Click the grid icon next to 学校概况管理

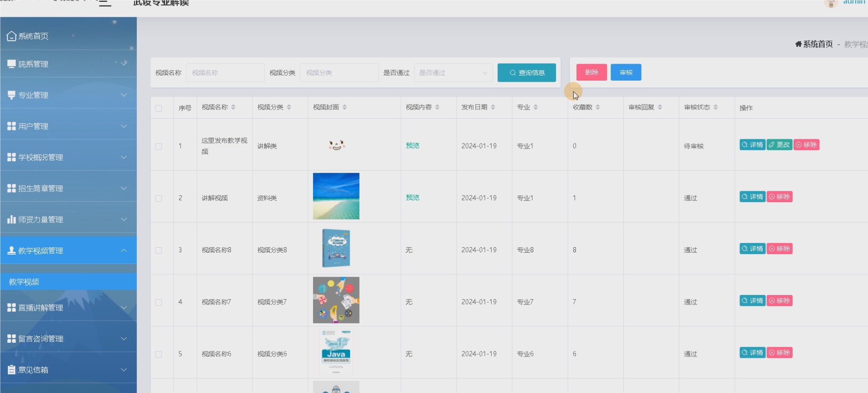point(11,157)
